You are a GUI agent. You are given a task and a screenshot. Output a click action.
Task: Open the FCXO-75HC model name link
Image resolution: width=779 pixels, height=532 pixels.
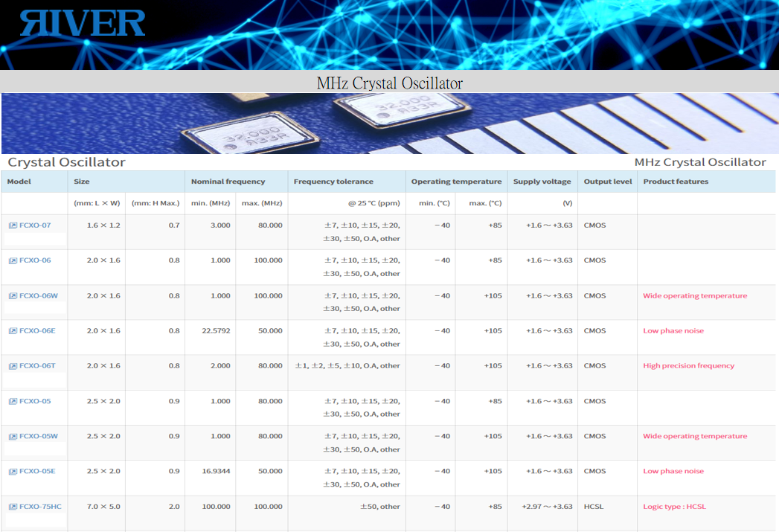point(40,507)
